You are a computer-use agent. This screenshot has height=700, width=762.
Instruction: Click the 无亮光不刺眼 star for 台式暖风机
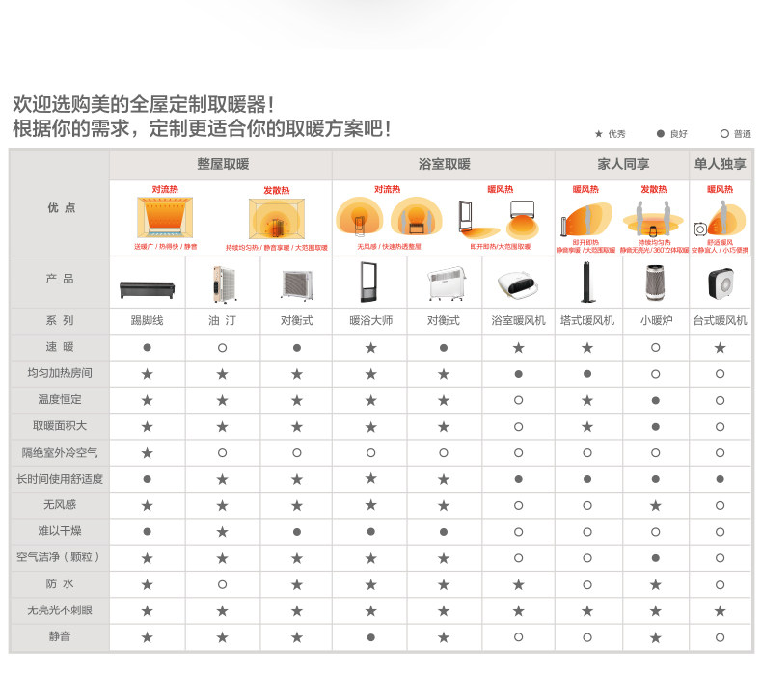pos(721,611)
